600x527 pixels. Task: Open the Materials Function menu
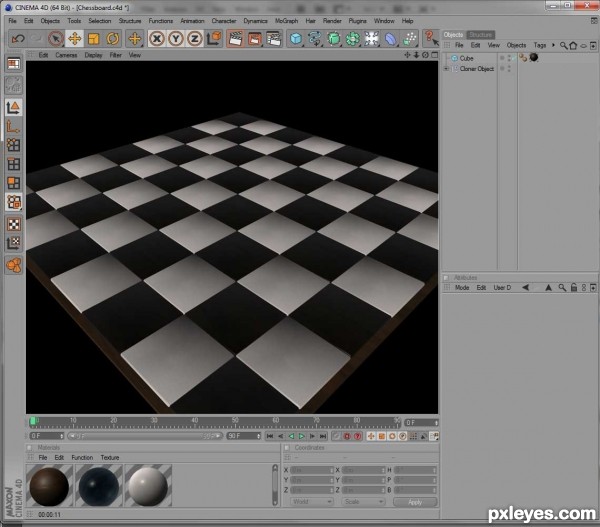coord(82,457)
